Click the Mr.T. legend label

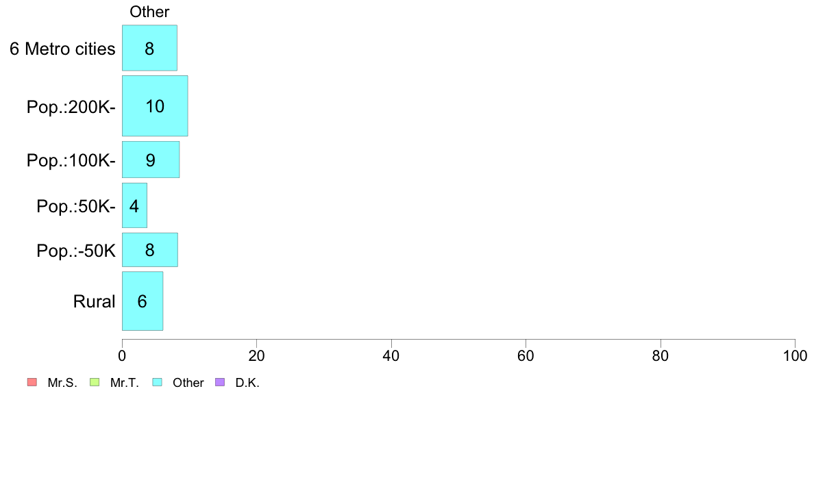pyautogui.click(x=125, y=383)
